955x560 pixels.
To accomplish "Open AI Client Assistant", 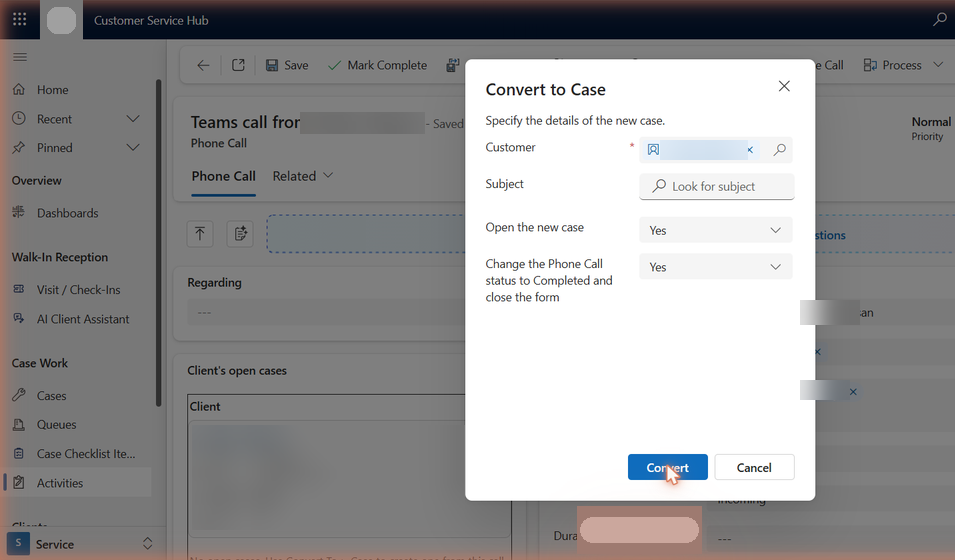I will [83, 319].
